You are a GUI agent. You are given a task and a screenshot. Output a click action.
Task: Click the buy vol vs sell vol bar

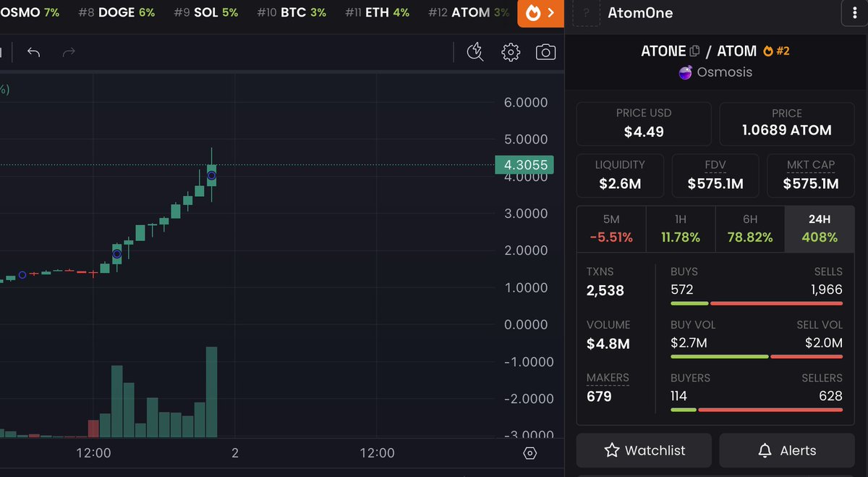757,356
